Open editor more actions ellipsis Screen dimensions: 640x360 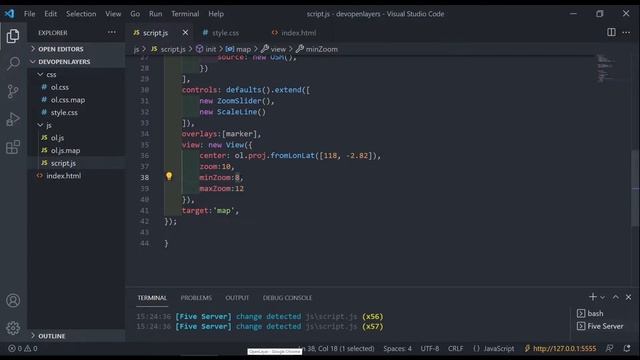(x=626, y=32)
